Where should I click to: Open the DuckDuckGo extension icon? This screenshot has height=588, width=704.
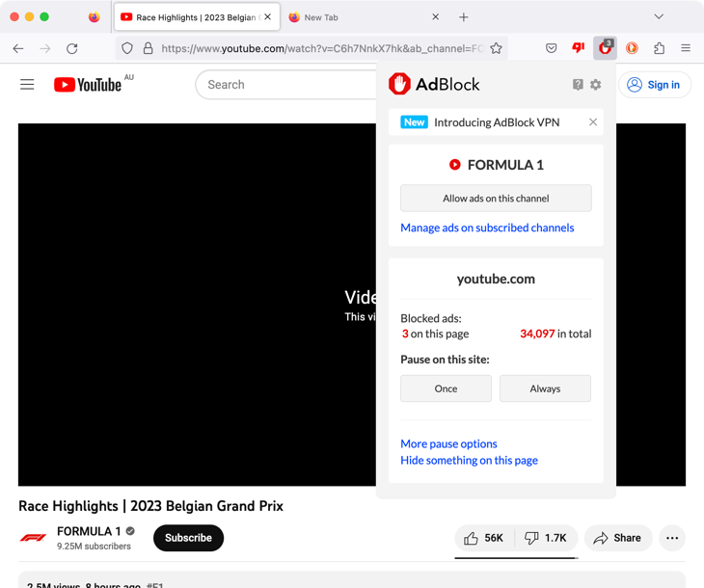633,48
